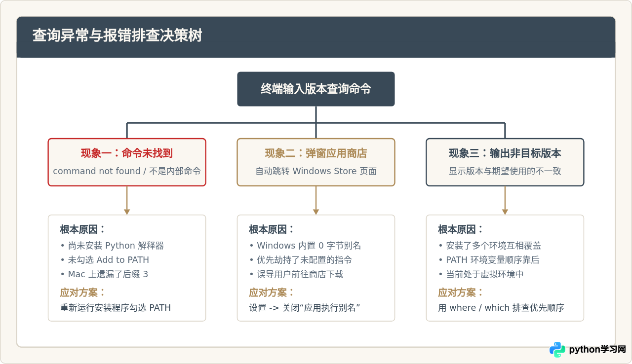The image size is (632, 364).
Task: Click the heading "现象一：命令未找到"
Action: [127, 153]
